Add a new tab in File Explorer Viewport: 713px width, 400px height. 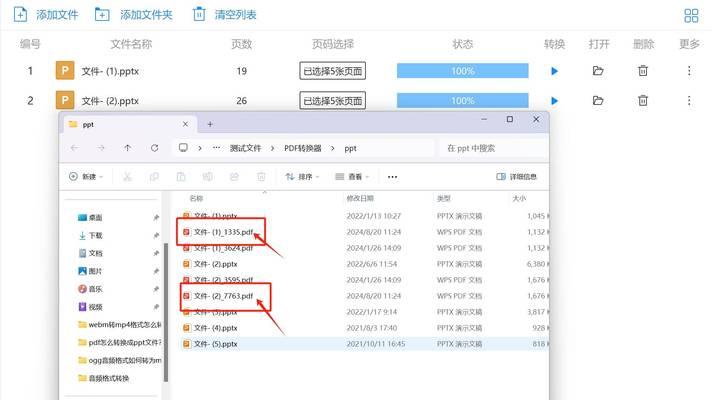coord(210,124)
